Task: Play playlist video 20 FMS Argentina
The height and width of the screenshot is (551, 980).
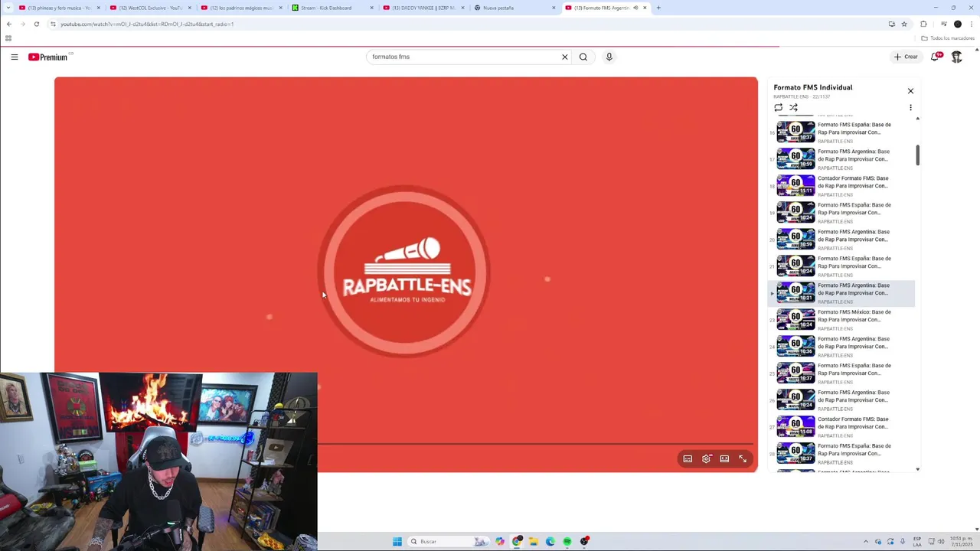Action: click(x=842, y=240)
